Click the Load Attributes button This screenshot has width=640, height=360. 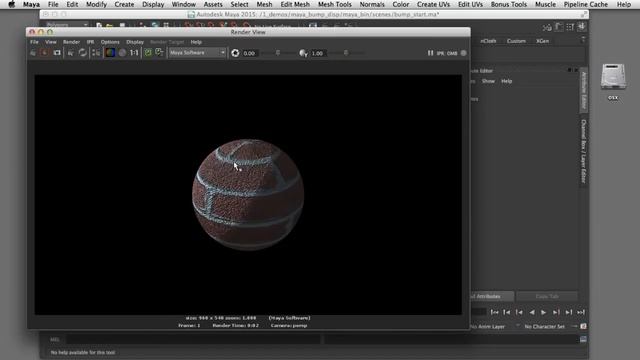(x=491, y=296)
